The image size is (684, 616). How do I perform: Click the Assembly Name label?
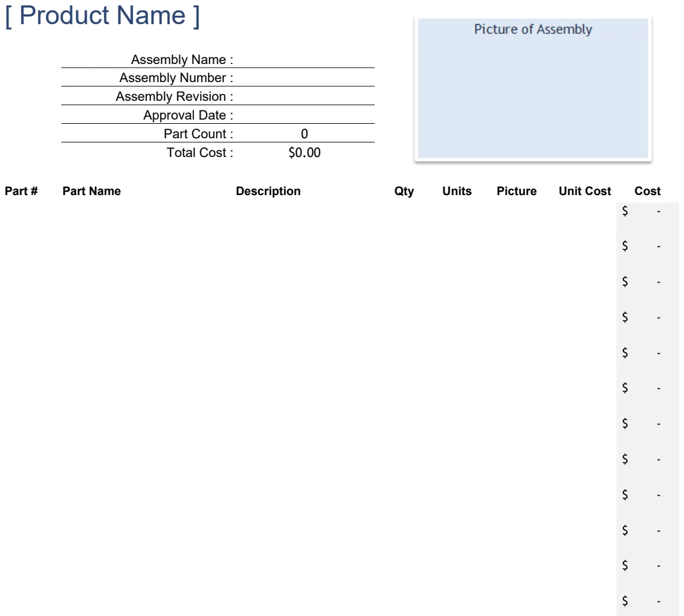pyautogui.click(x=182, y=59)
